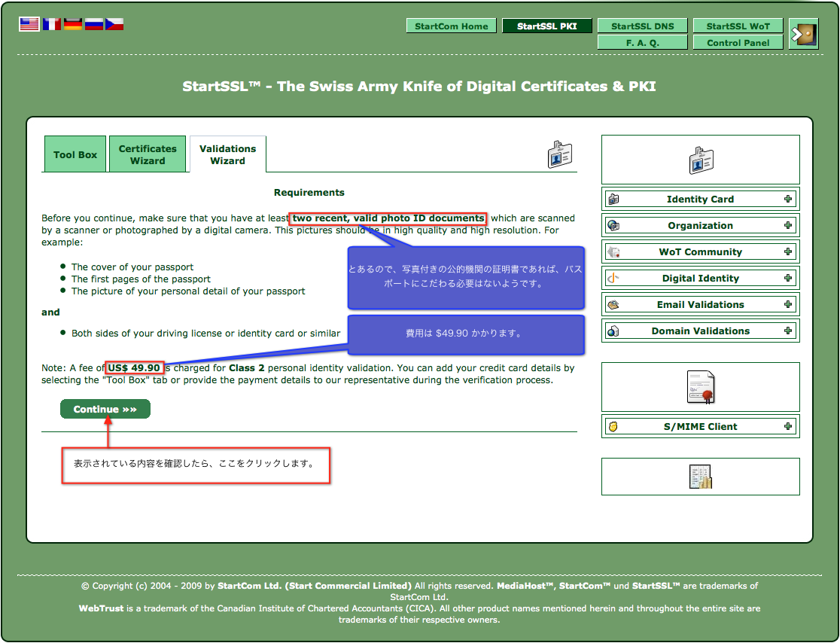This screenshot has width=840, height=643.
Task: Expand the Identity Card plus sign
Action: click(787, 199)
